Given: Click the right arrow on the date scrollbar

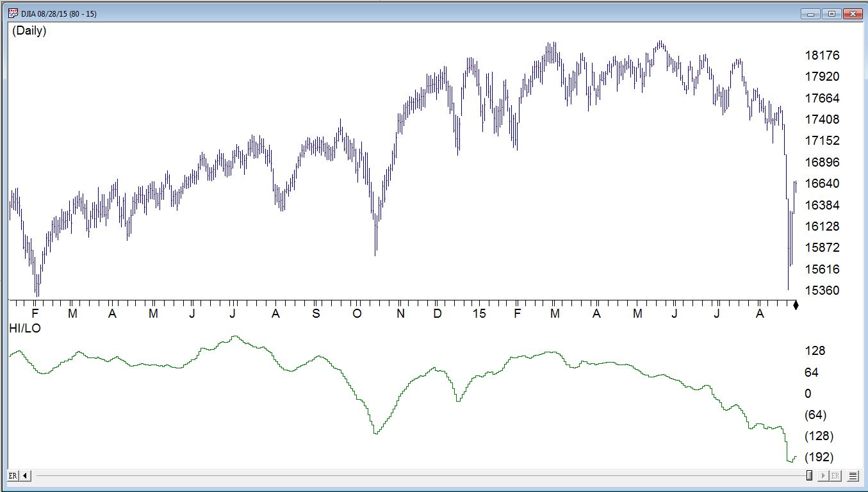Looking at the screenshot, I should click(823, 476).
